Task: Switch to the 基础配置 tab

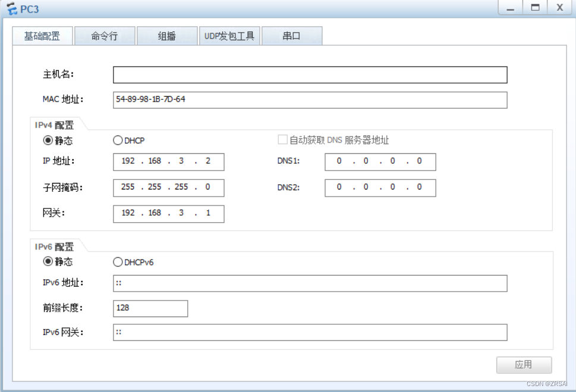Action: (x=42, y=36)
